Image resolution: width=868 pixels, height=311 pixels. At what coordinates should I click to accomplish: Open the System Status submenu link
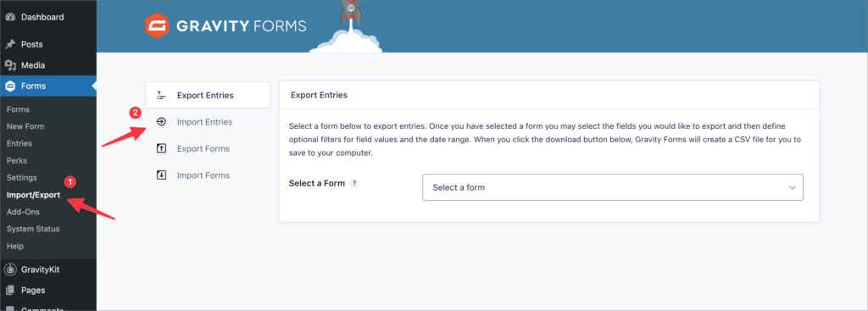tap(33, 229)
